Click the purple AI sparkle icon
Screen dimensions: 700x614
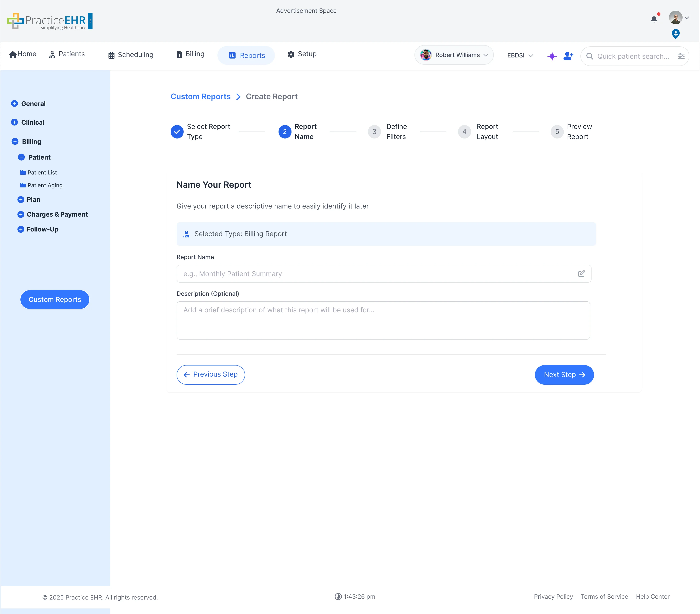tap(552, 56)
